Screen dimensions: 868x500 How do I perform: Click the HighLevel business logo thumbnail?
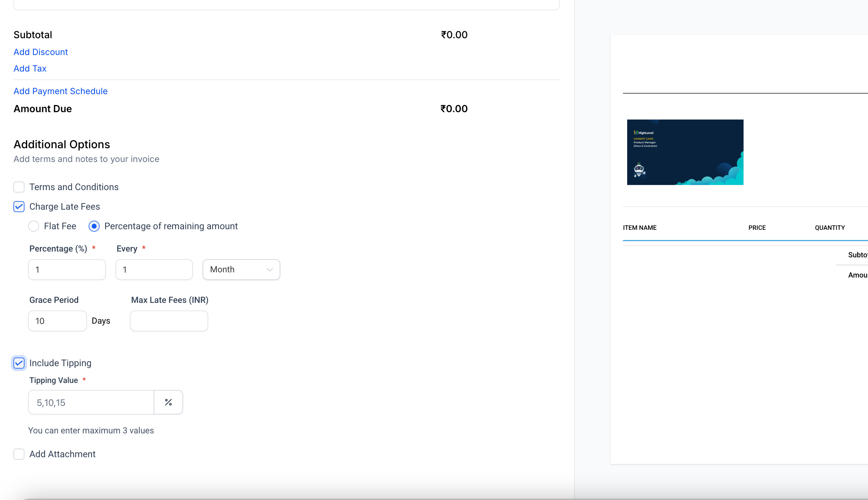coord(685,152)
